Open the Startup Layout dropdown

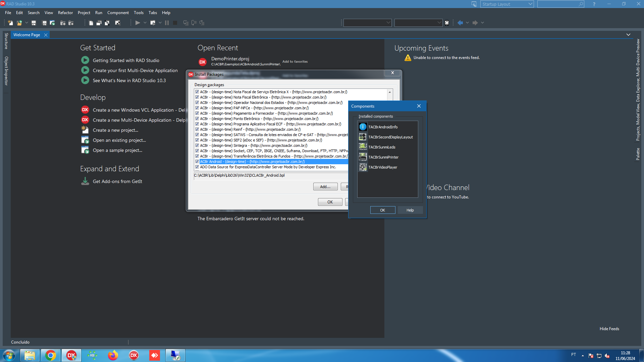507,4
